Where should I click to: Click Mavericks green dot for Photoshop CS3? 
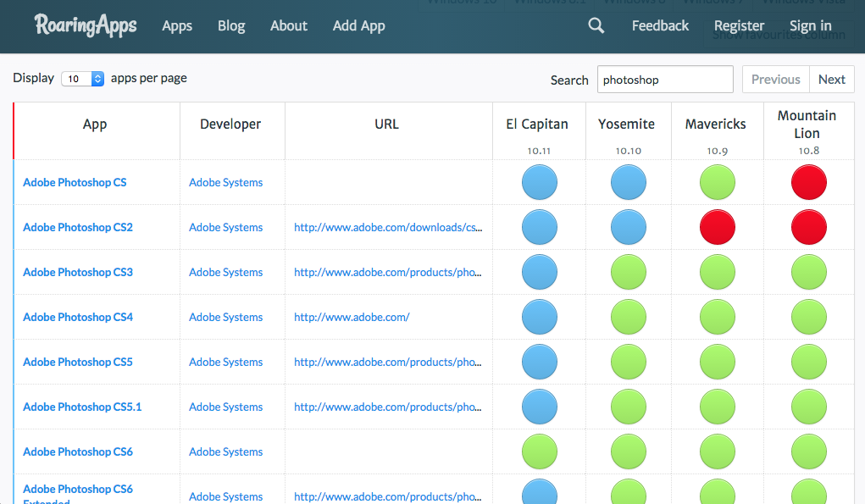coord(717,272)
